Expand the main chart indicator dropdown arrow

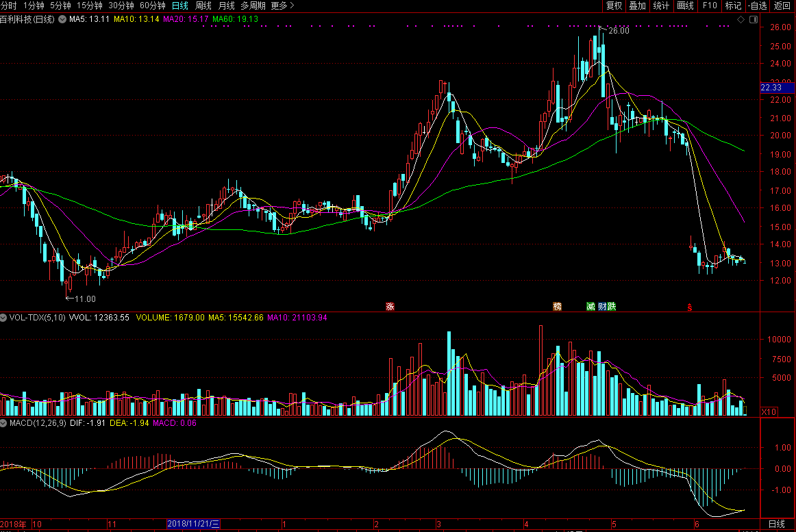pyautogui.click(x=62, y=19)
